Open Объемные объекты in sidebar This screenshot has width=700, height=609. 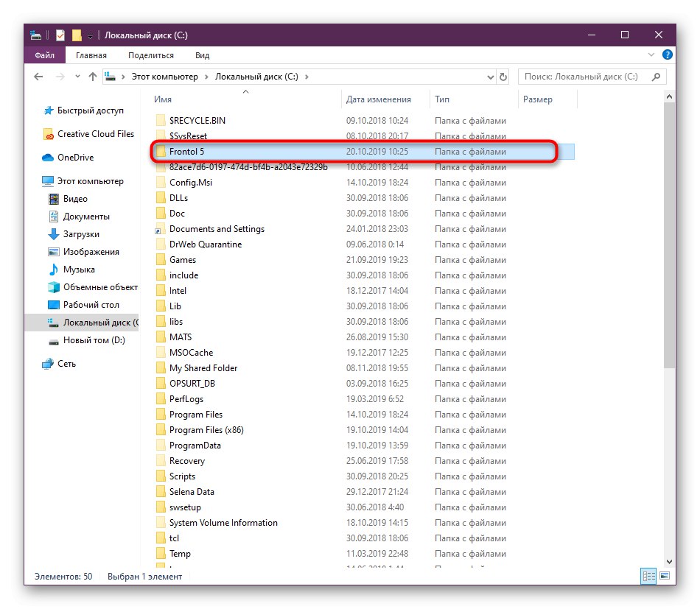click(93, 287)
